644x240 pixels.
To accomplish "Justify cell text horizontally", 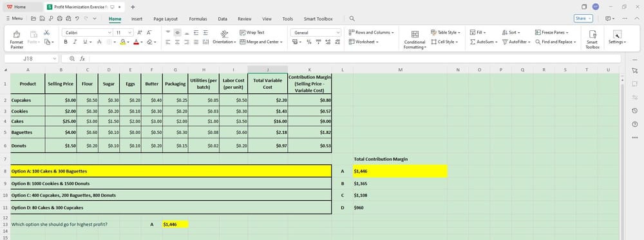I will (196, 42).
